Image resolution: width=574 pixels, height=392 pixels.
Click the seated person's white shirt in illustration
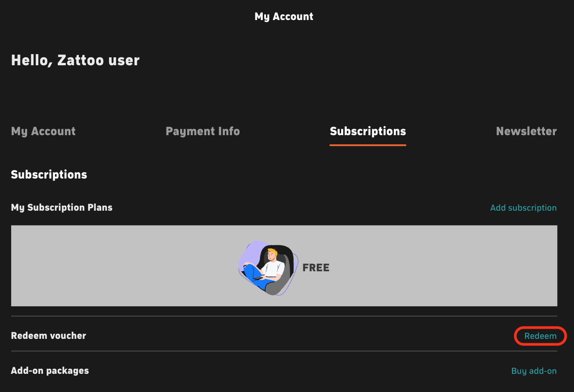click(272, 268)
